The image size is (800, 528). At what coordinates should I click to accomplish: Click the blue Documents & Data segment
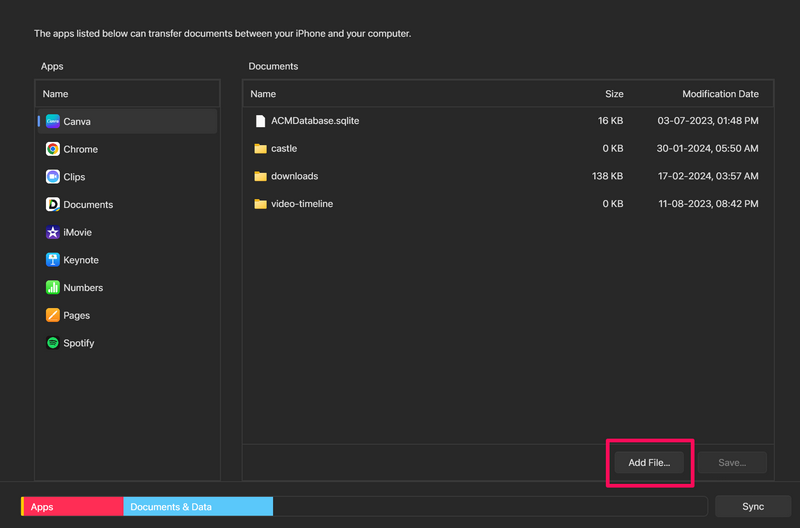click(x=198, y=507)
